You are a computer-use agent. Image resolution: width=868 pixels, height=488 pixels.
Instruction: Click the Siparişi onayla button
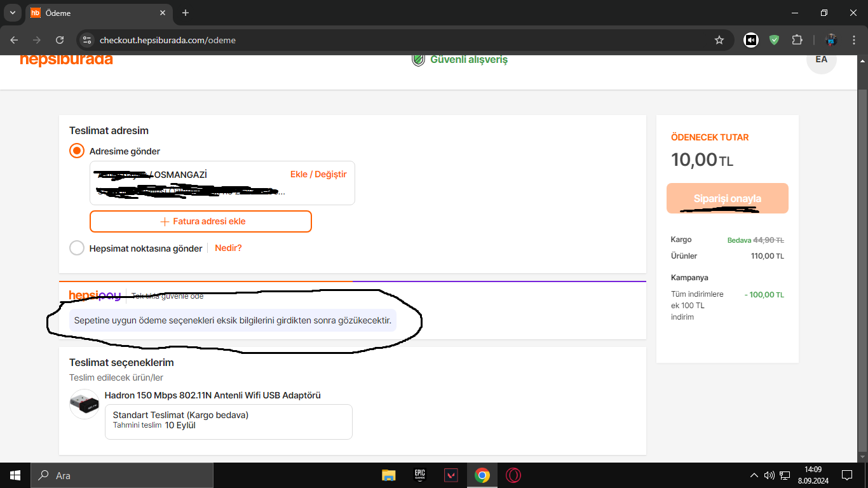coord(728,198)
